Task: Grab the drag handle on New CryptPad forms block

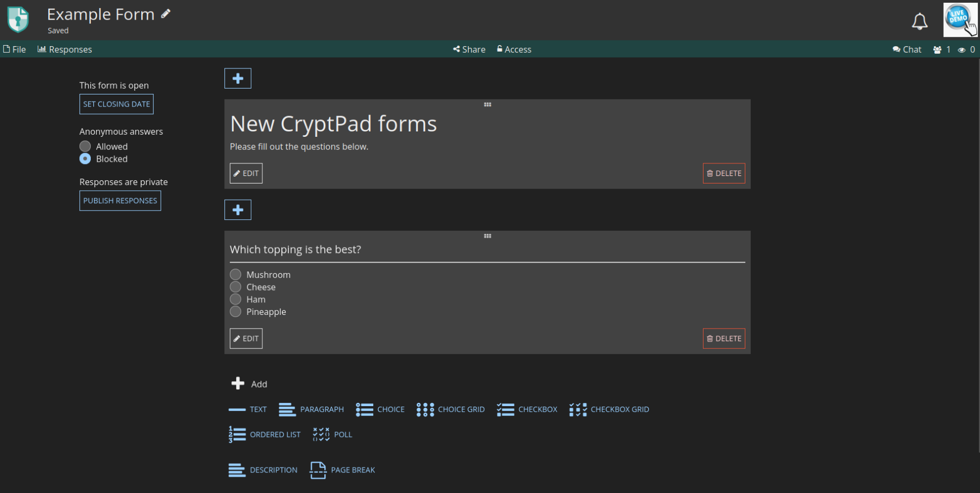Action: coord(487,104)
